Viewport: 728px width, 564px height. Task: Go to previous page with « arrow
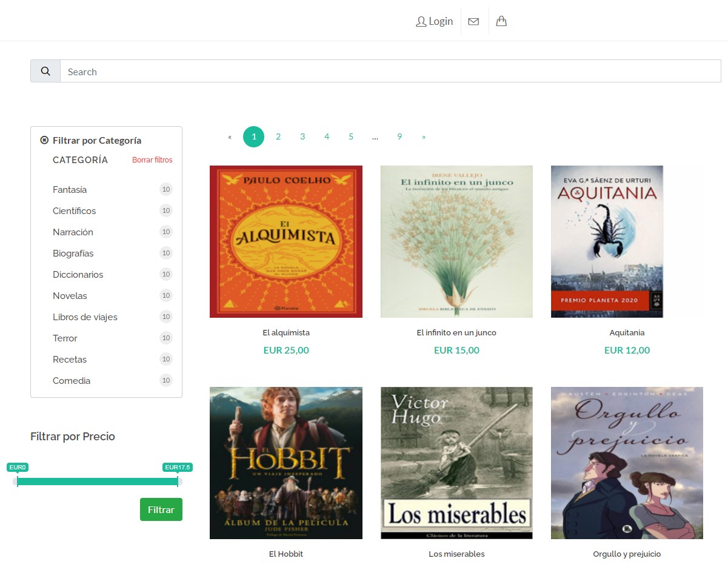coord(230,137)
